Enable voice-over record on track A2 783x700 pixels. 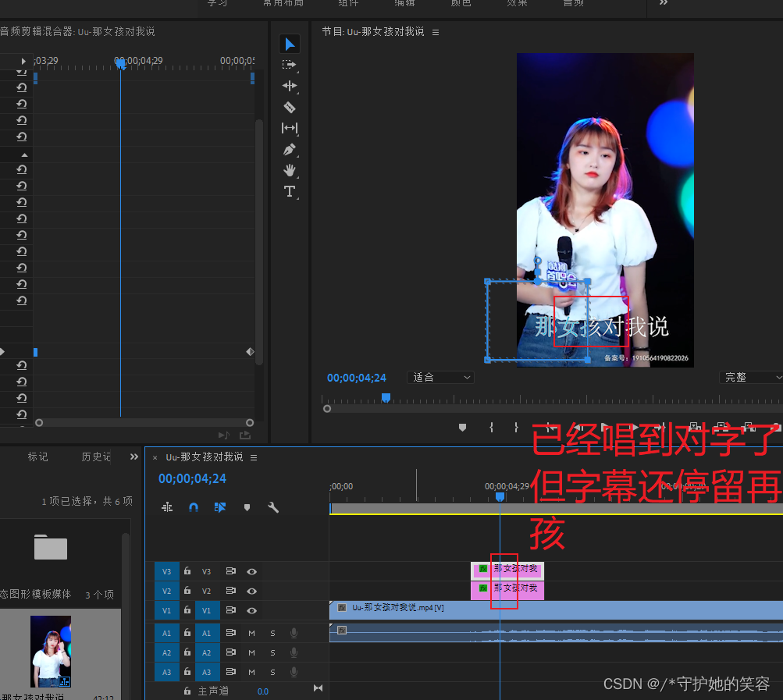(x=294, y=652)
